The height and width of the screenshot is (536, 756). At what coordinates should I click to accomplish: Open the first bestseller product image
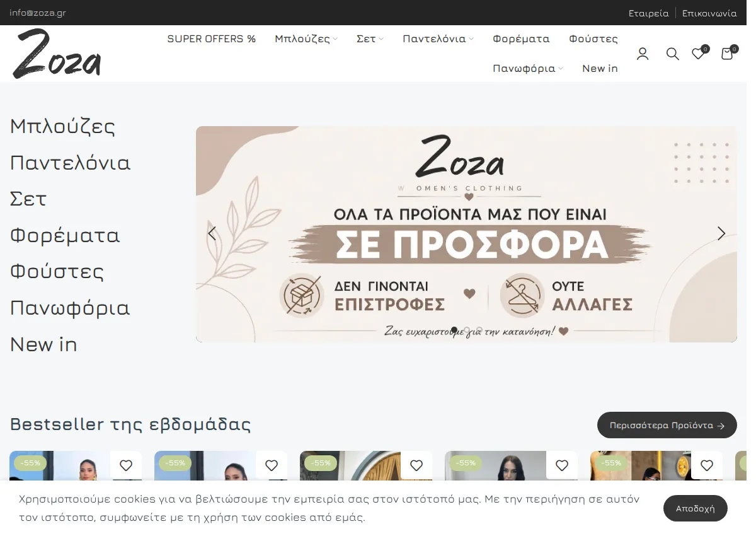(76, 467)
